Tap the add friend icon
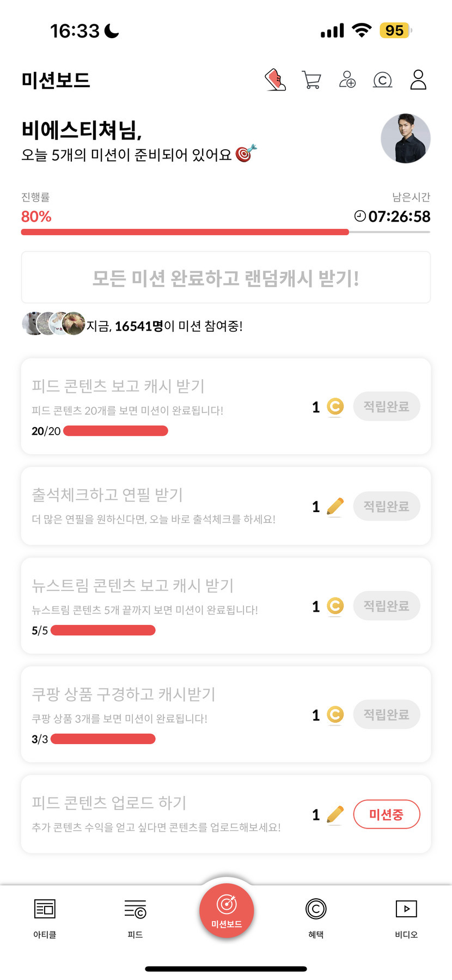The height and width of the screenshot is (980, 452). (x=347, y=80)
